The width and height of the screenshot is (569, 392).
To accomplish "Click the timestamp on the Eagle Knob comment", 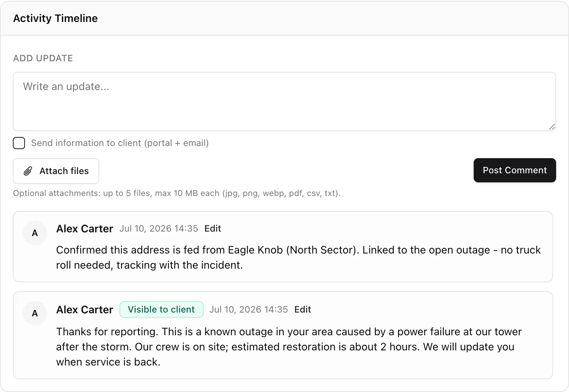I will pyautogui.click(x=159, y=229).
